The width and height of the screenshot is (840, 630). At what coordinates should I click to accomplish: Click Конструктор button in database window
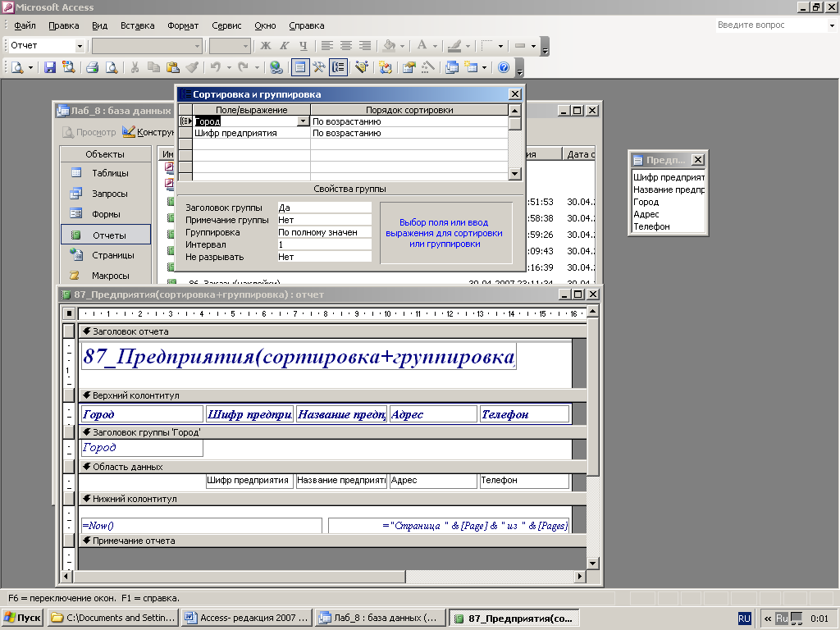[148, 132]
